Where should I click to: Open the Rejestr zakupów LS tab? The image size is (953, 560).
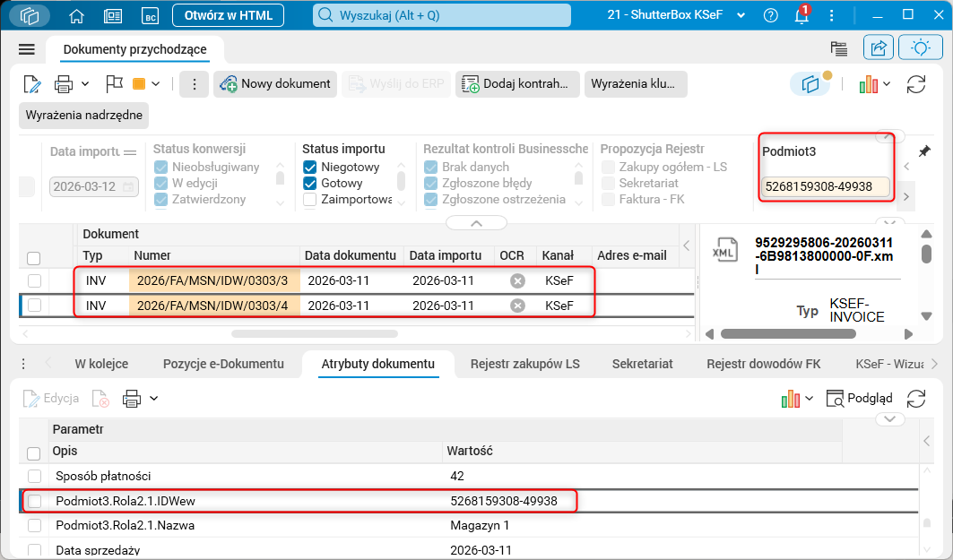click(x=525, y=364)
